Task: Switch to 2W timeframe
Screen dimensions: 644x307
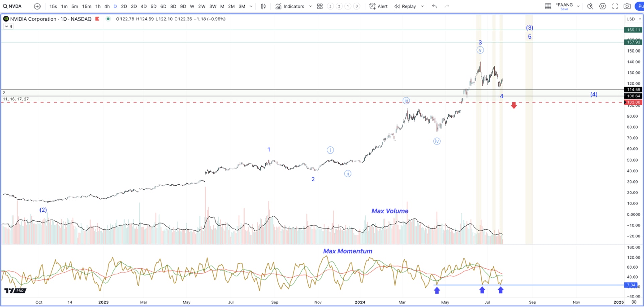Action: tap(202, 6)
